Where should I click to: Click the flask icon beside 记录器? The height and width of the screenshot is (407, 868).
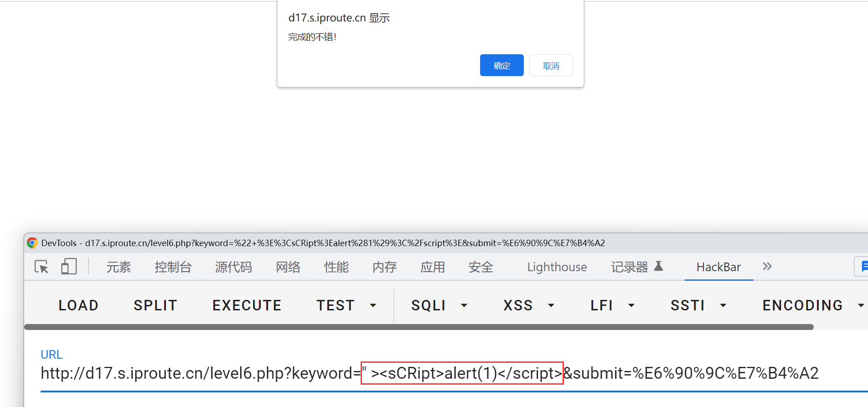[658, 266]
